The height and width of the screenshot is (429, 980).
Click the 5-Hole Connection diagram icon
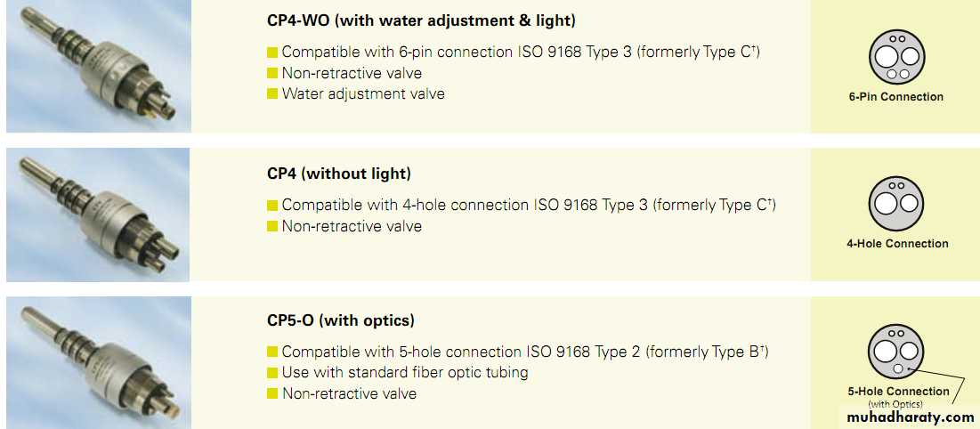(896, 352)
